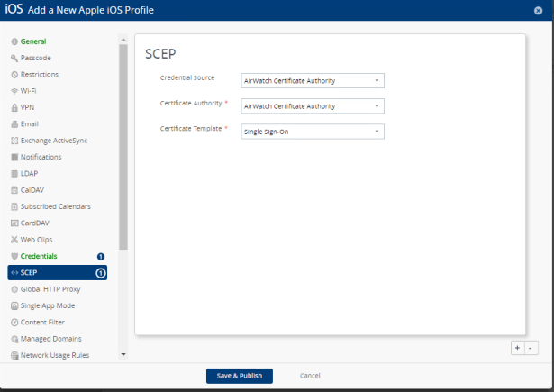Click the Web Clips scissors icon
This screenshot has width=554, height=392.
[14, 240]
